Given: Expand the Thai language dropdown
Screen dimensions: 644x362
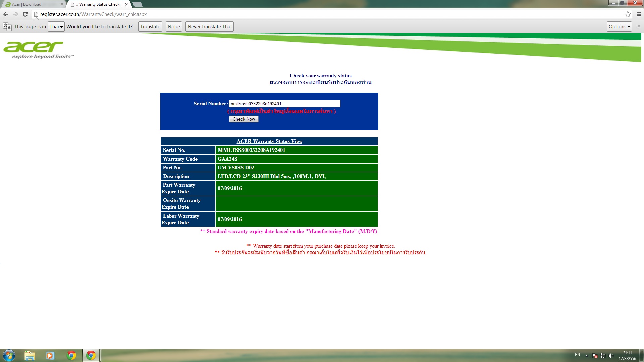Looking at the screenshot, I should coord(56,27).
